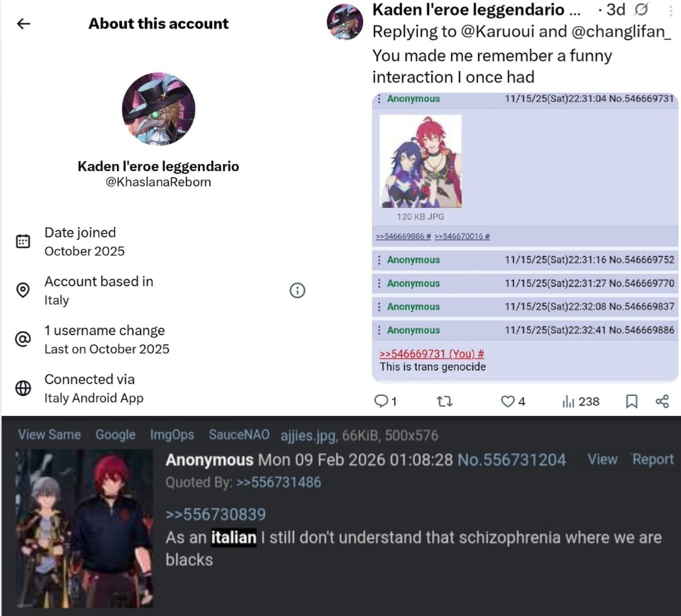Bookmark the tweet

click(631, 401)
